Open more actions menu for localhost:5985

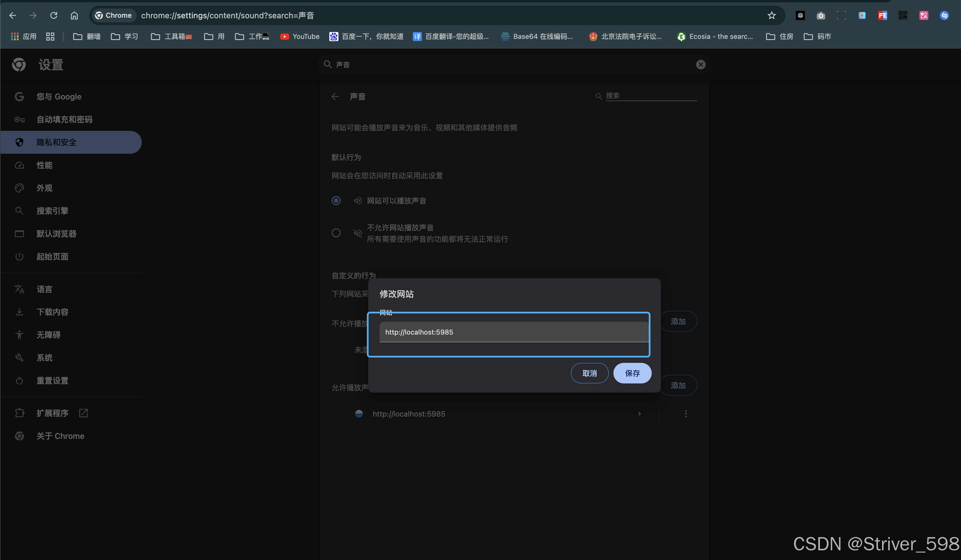pos(686,414)
